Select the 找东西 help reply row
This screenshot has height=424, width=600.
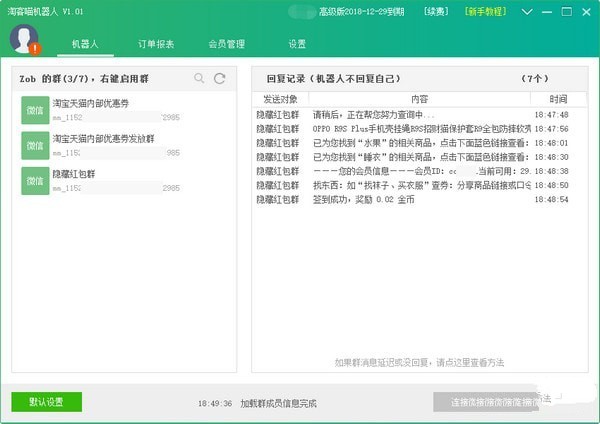click(x=419, y=186)
